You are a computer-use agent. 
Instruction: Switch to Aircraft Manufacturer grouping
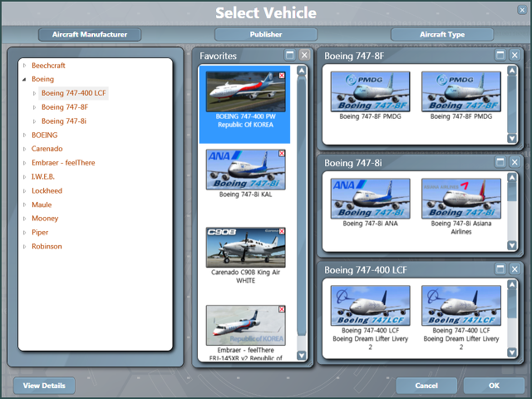90,34
